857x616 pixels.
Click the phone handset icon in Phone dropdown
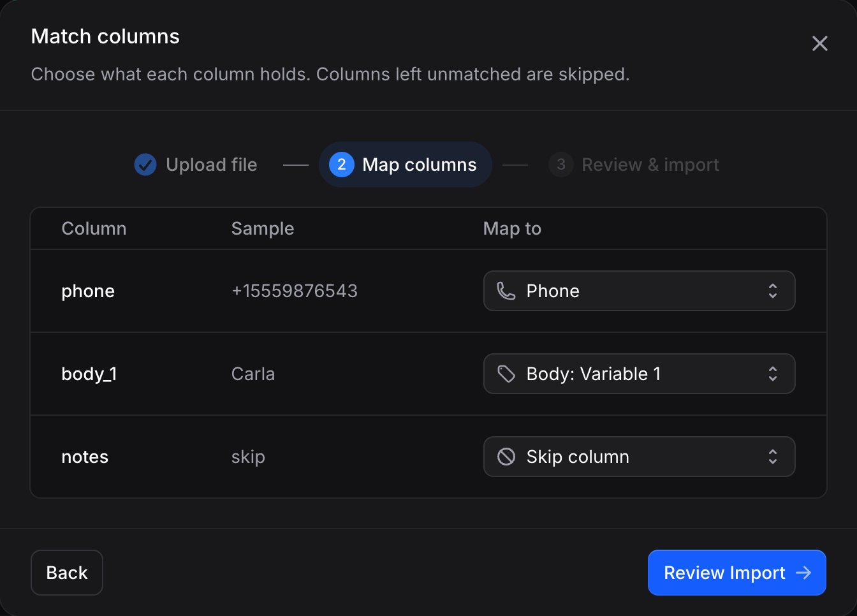coord(506,291)
